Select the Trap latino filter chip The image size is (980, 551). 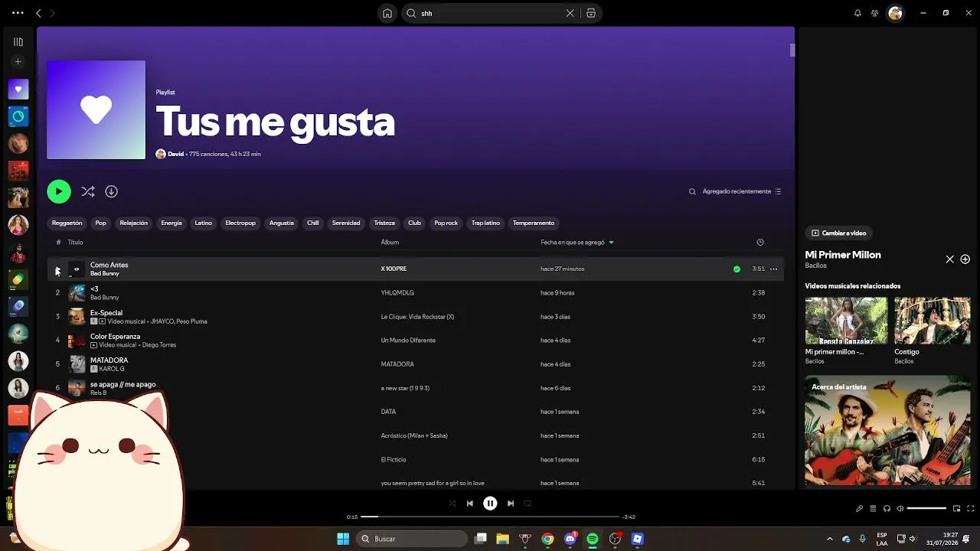point(485,223)
